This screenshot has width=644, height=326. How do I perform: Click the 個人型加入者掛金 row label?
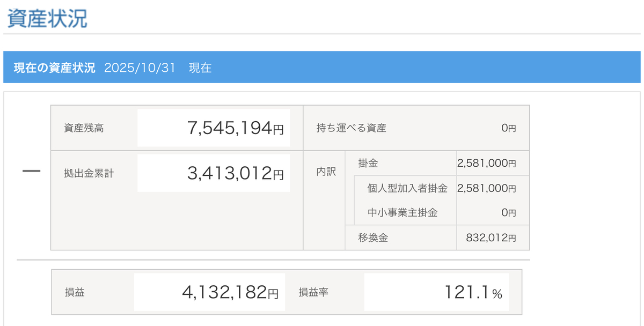pos(407,188)
